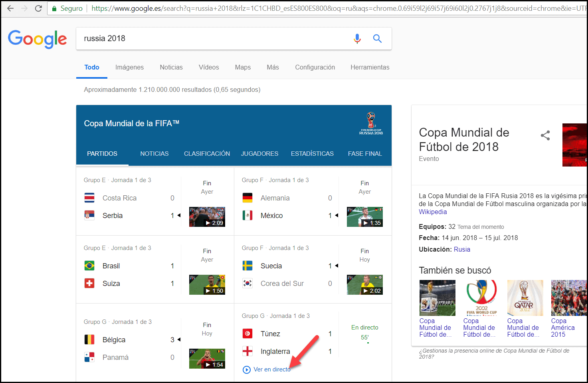The width and height of the screenshot is (588, 383).
Task: Play the Brasil vs Suiza highlight video
Action: pyautogui.click(x=207, y=285)
